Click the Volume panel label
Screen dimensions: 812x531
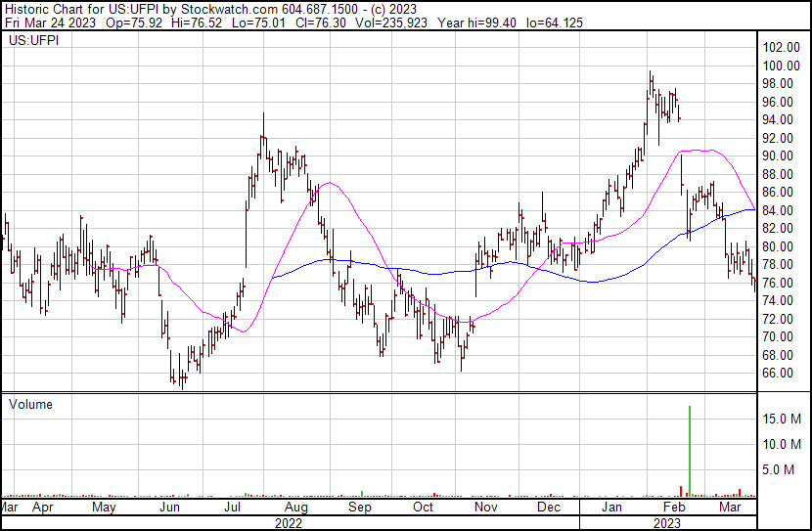(30, 404)
